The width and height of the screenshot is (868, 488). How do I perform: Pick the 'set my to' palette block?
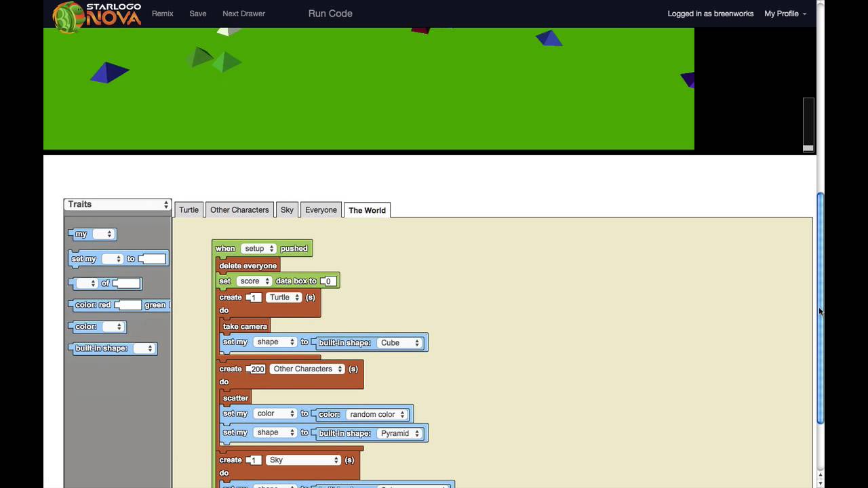click(84, 259)
